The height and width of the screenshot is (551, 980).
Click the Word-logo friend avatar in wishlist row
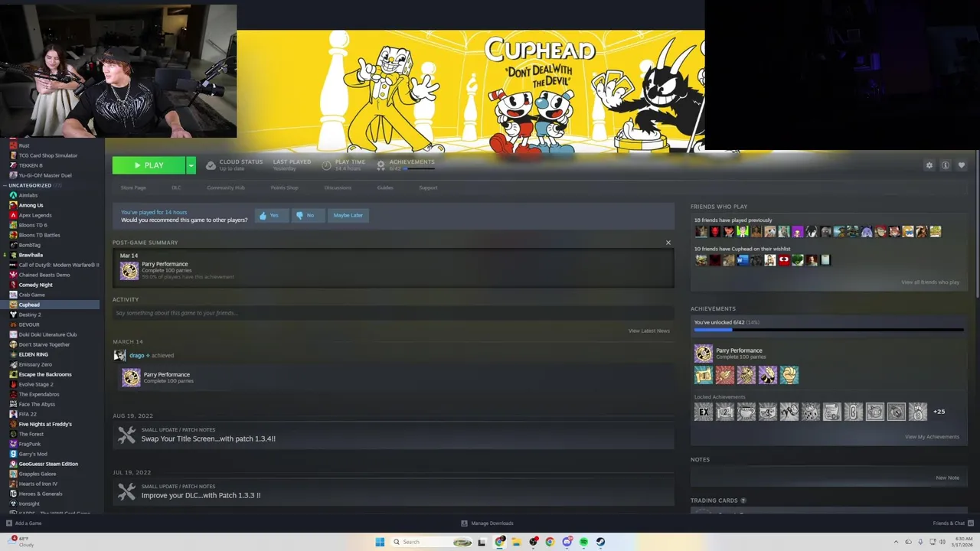743,260
